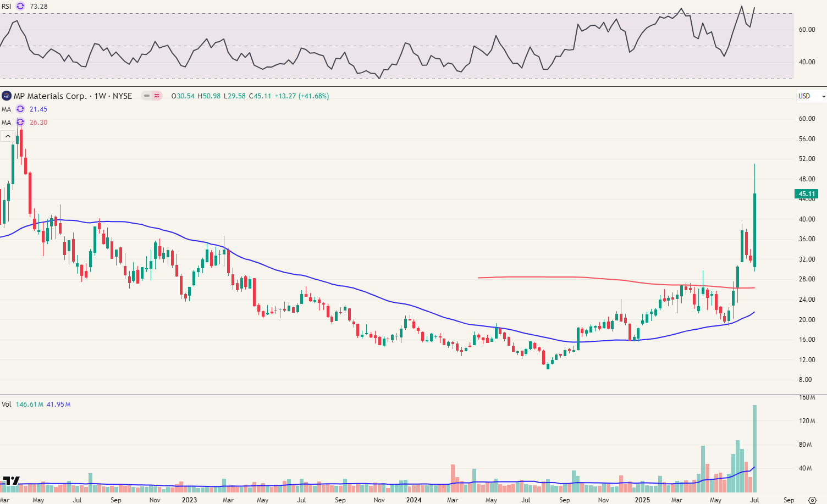
Task: Click the green 45.11 last price tag
Action: point(807,193)
